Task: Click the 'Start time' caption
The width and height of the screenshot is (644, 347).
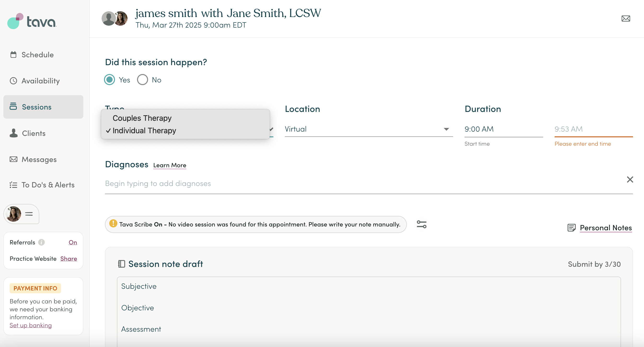Action: 477,144
